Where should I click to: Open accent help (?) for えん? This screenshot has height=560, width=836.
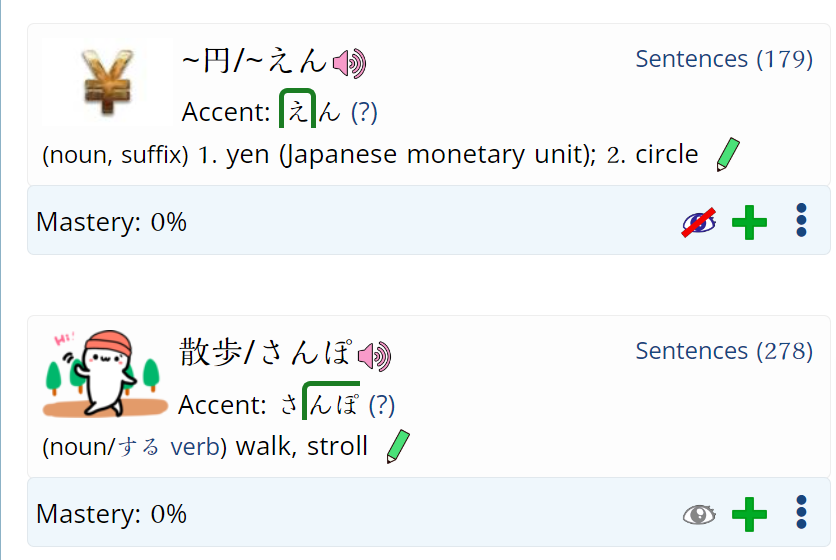tap(364, 113)
